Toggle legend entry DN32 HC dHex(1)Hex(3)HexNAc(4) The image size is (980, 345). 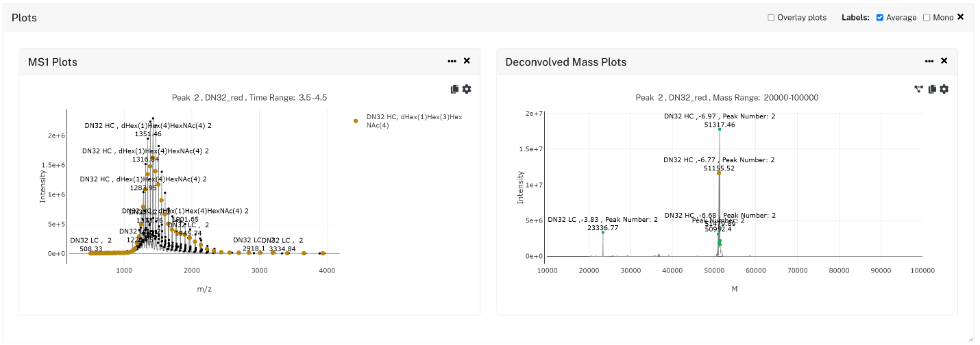[x=414, y=121]
